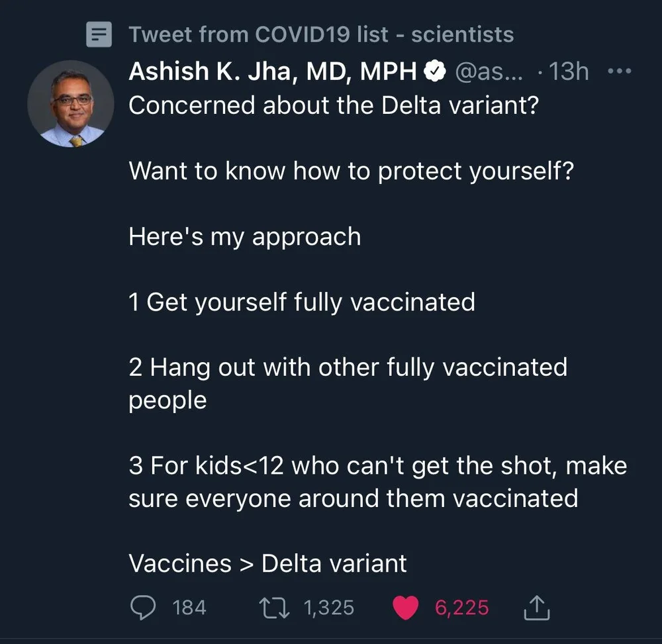Click the "Here's my approach" text

245,236
